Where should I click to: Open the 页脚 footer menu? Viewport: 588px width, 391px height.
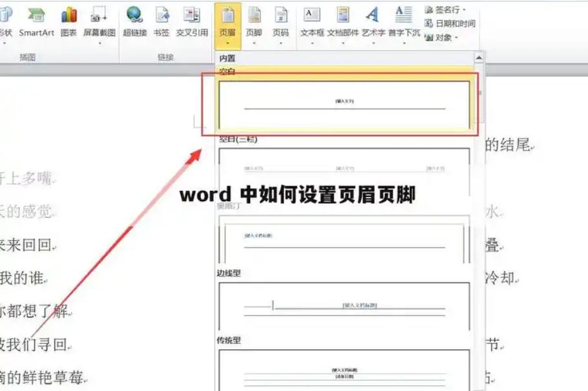click(254, 25)
